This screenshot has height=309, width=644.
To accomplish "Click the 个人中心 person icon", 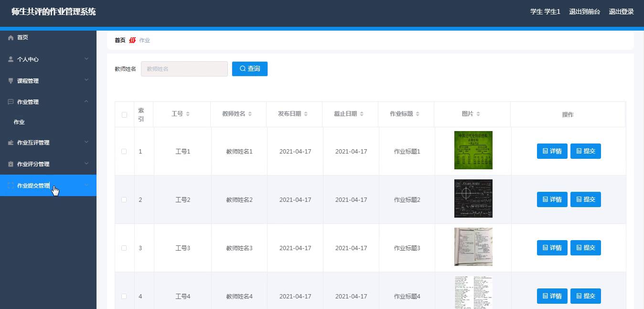I will point(11,59).
